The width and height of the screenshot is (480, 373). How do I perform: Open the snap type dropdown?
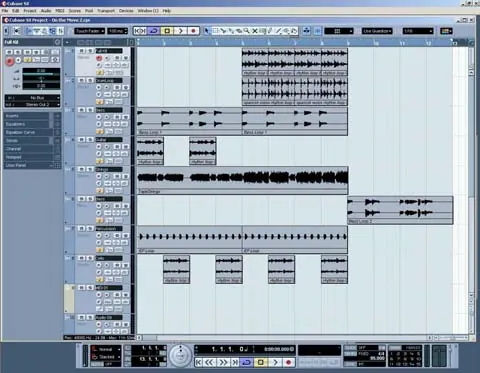pos(339,31)
